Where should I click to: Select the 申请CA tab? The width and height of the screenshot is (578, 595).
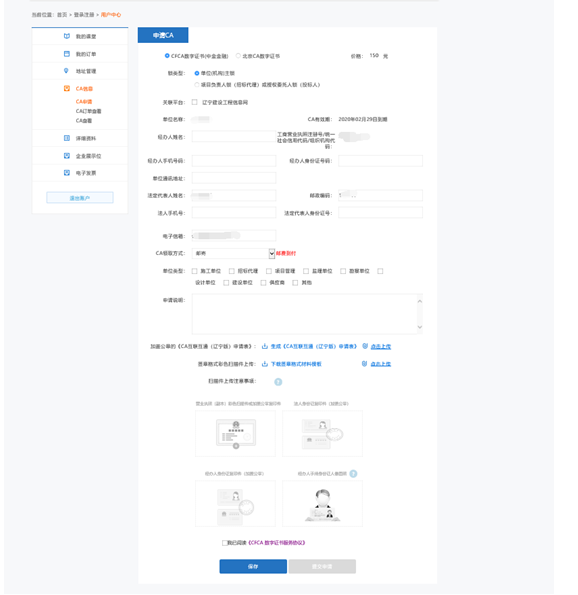[x=163, y=35]
